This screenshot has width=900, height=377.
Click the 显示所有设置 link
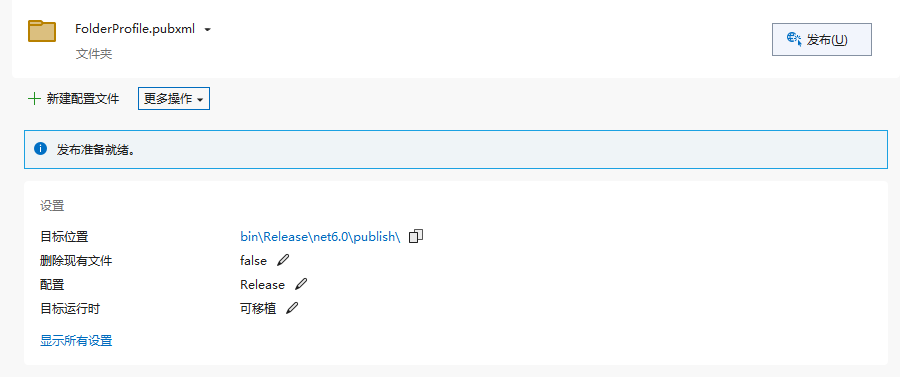tap(76, 341)
